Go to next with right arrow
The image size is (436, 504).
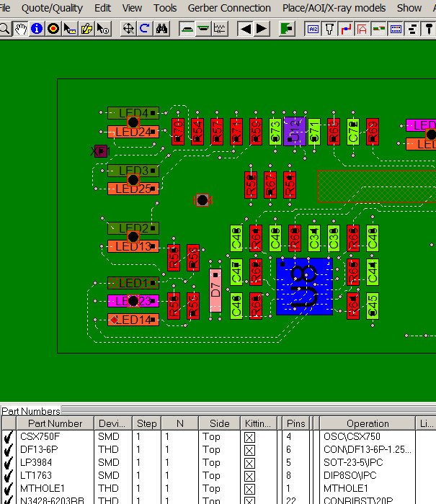pyautogui.click(x=262, y=29)
